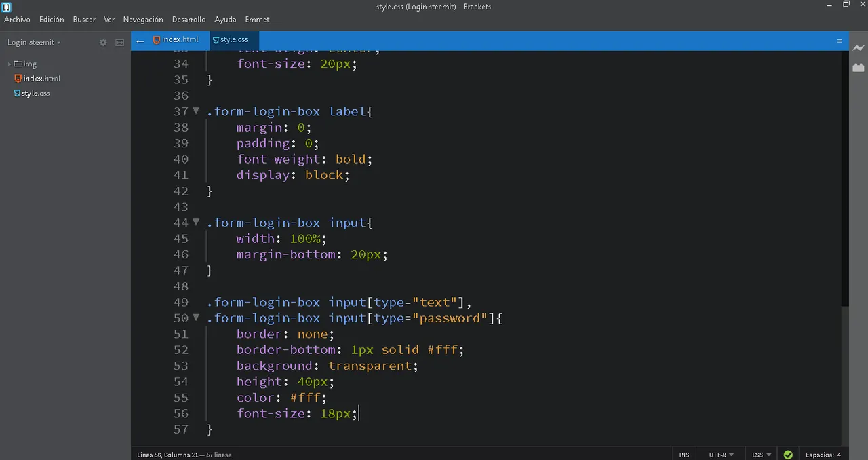
Task: Click "font-weight" property on line 40
Action: [x=278, y=159]
